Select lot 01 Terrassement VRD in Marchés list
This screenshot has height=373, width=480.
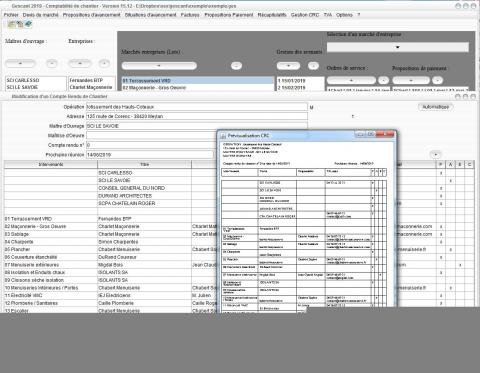197,81
